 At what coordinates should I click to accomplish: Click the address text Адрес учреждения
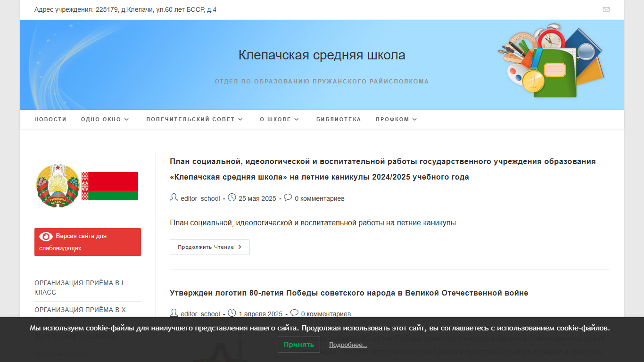point(125,9)
